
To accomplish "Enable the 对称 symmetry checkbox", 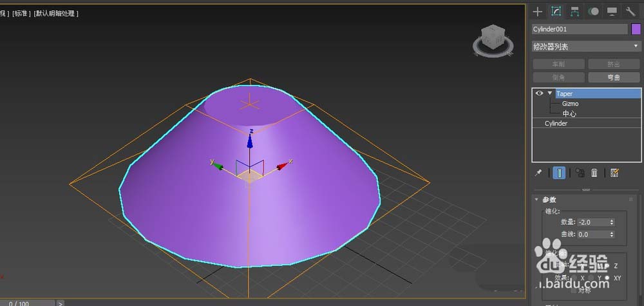I will coord(574,291).
